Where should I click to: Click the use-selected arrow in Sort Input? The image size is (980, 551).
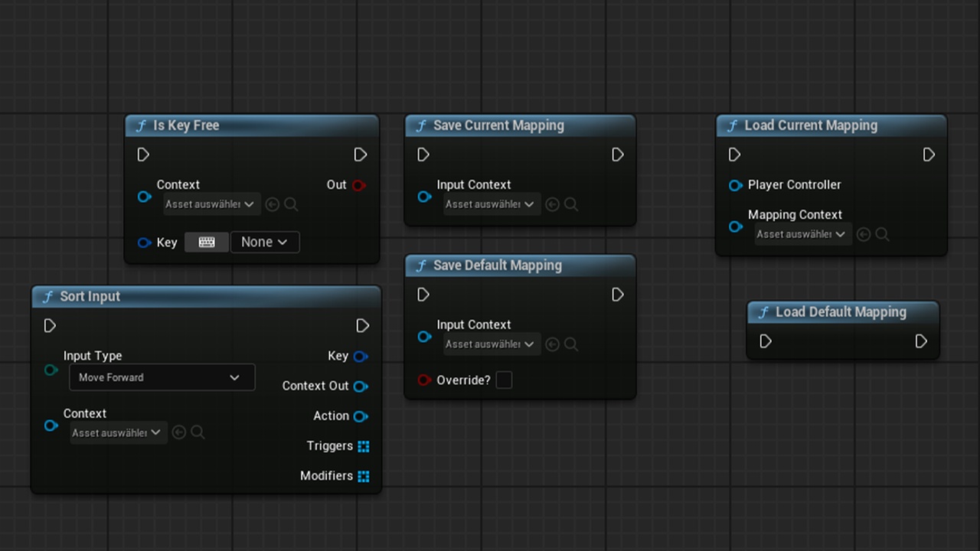(x=178, y=432)
